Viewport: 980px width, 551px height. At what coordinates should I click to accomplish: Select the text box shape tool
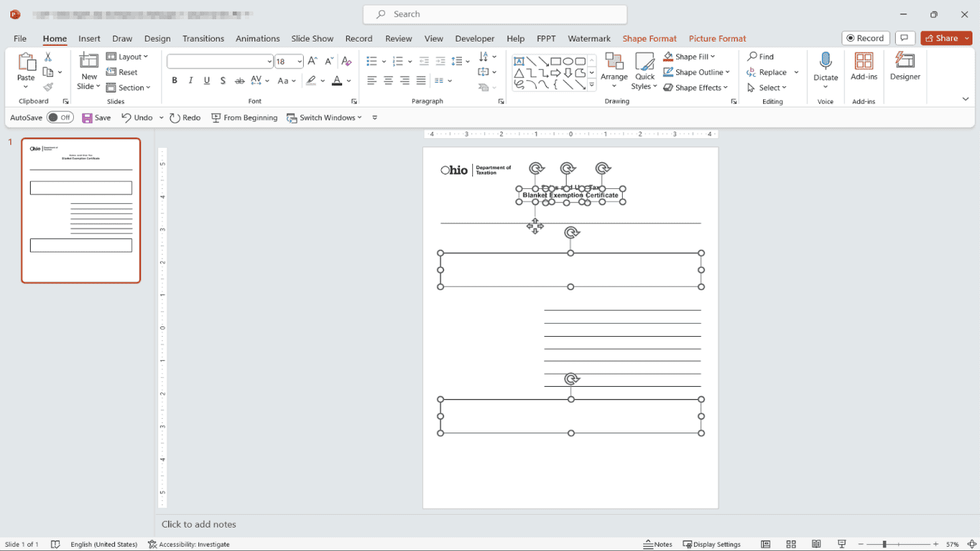click(519, 61)
